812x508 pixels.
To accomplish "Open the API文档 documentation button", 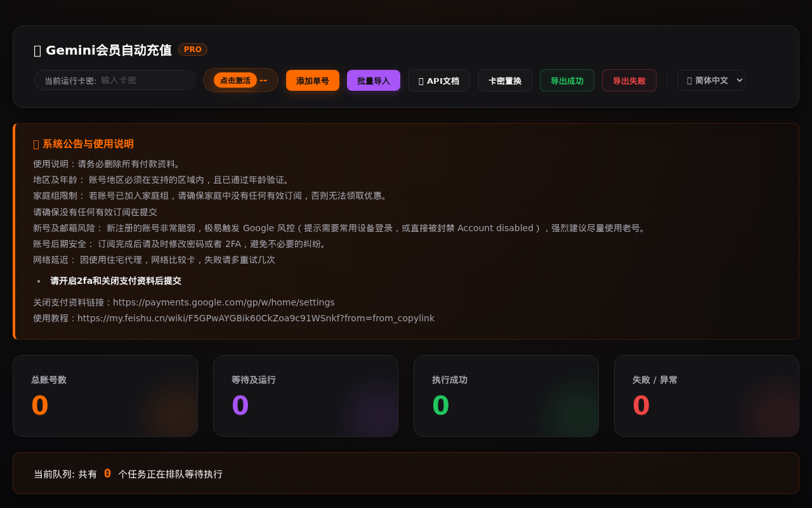I will 439,81.
